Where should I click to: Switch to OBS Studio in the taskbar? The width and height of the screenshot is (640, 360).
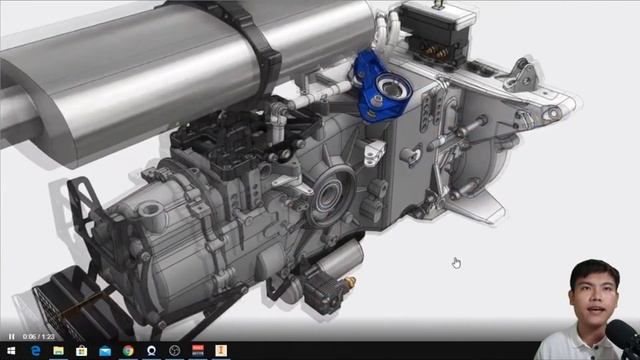175,351
